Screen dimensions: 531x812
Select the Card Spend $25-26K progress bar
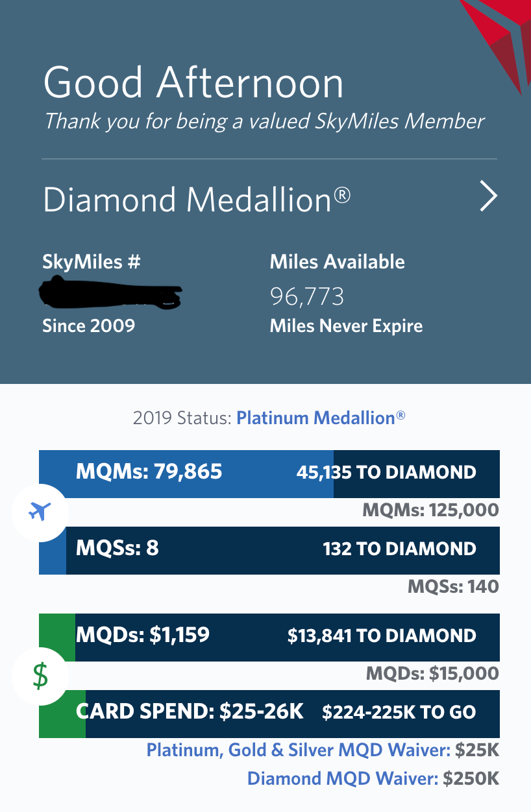click(269, 714)
